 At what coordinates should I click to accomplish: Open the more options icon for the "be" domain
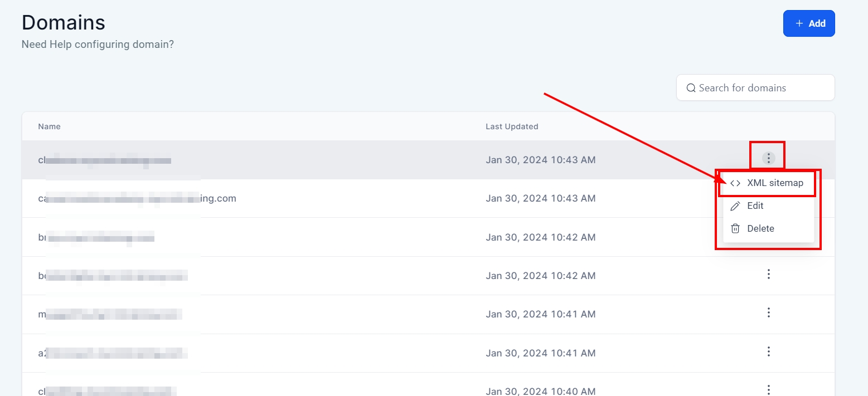point(768,274)
